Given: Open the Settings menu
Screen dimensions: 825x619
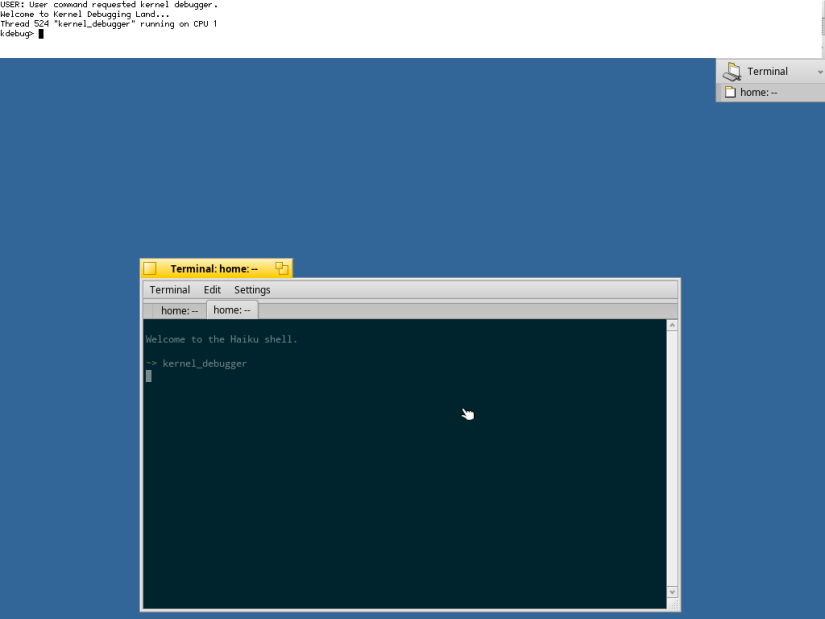Looking at the screenshot, I should click(x=252, y=290).
